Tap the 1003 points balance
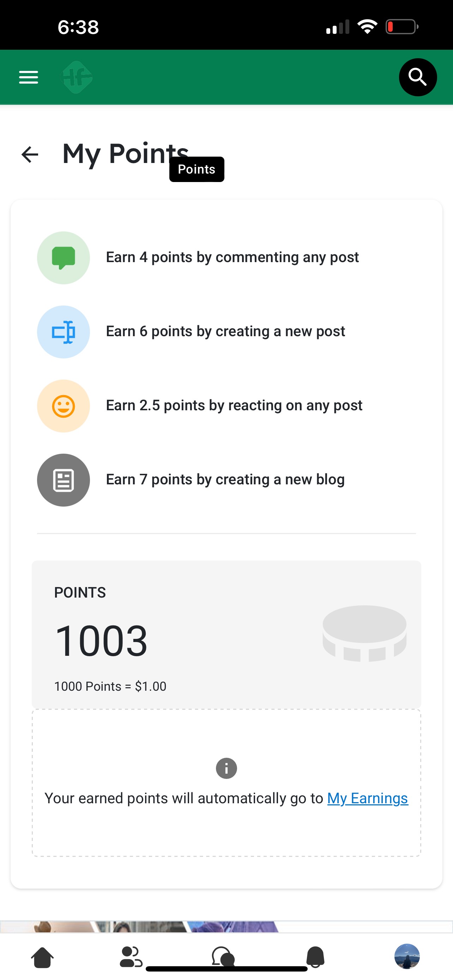 point(101,641)
